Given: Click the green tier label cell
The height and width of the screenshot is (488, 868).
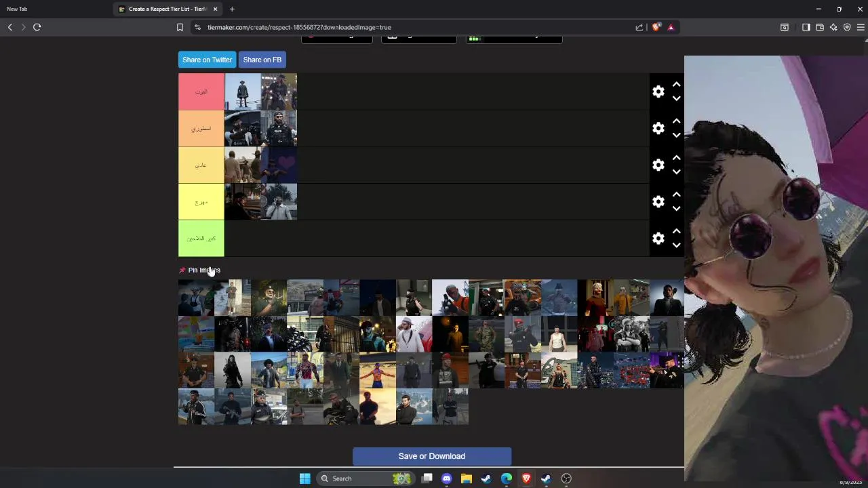Looking at the screenshot, I should [201, 238].
